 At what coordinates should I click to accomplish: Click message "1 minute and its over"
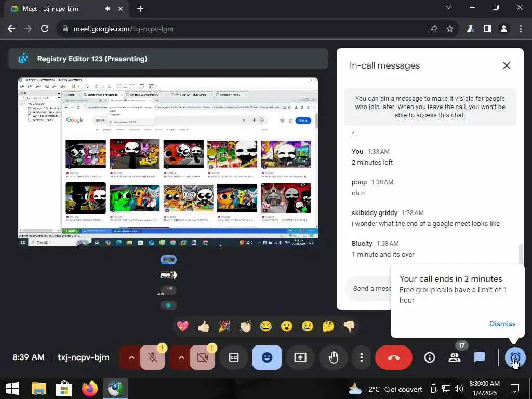383,255
